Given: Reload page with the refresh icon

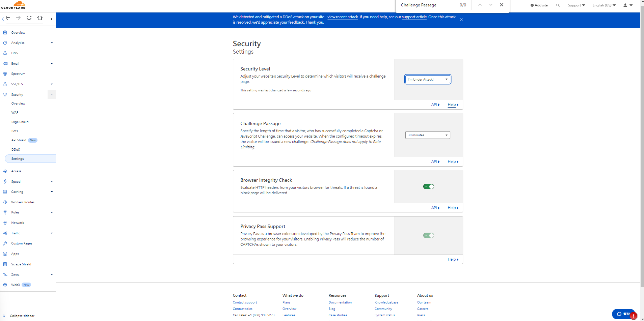Looking at the screenshot, I should tap(29, 18).
